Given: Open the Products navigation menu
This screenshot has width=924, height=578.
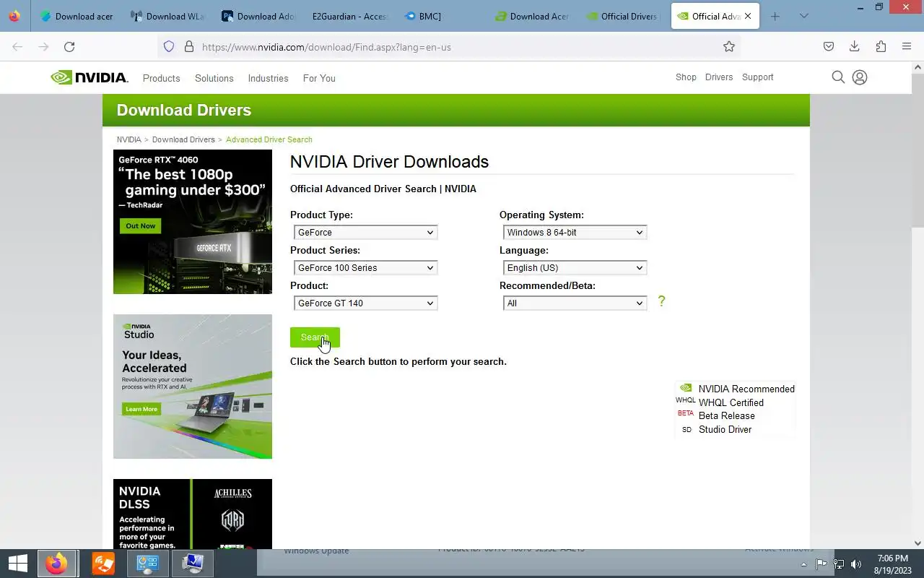Looking at the screenshot, I should point(161,78).
